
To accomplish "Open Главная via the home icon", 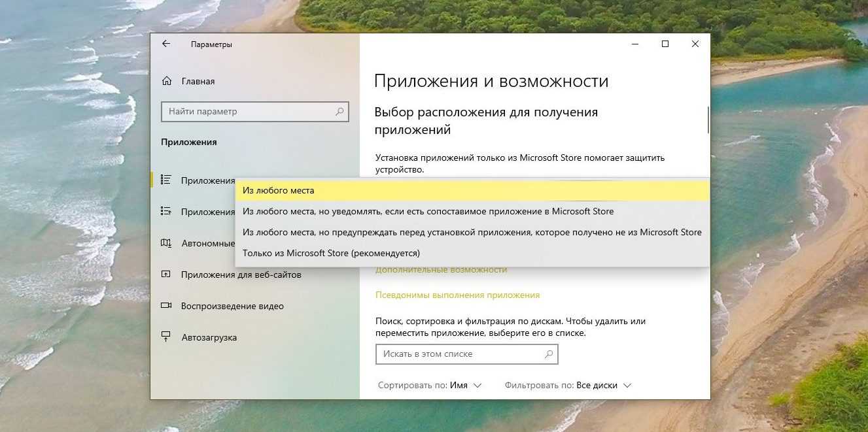I will [167, 82].
